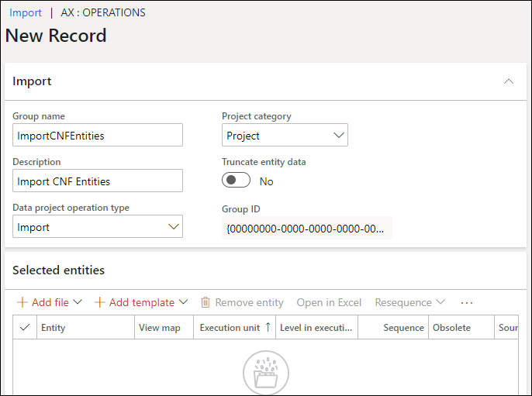Viewport: 532px width, 396px height.
Task: Click in the Group name field
Action: click(98, 135)
